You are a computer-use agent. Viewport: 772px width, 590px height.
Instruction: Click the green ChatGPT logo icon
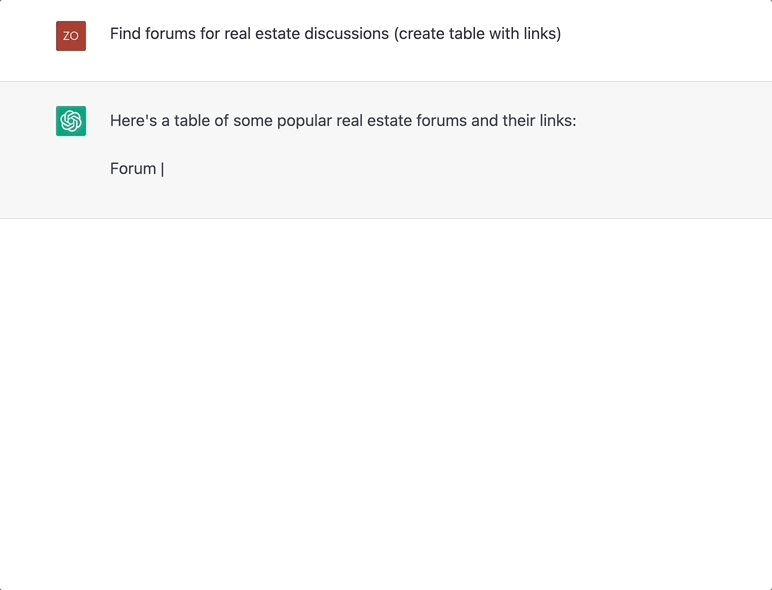coord(71,121)
